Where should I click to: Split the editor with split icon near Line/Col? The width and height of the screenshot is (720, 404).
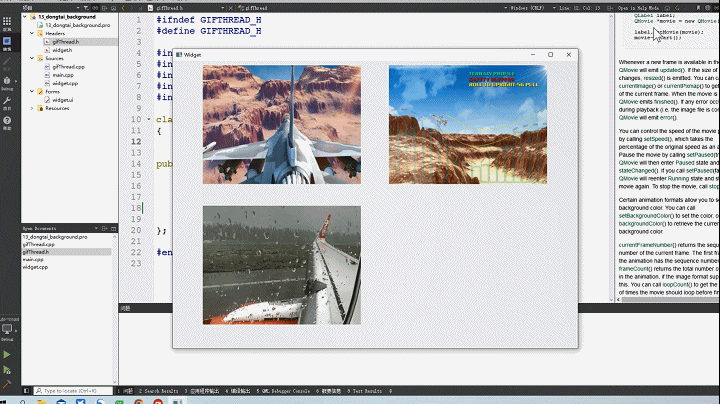610,8
